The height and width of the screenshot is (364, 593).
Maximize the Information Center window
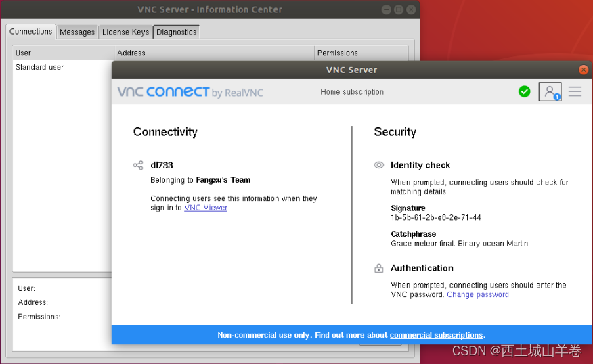(399, 9)
